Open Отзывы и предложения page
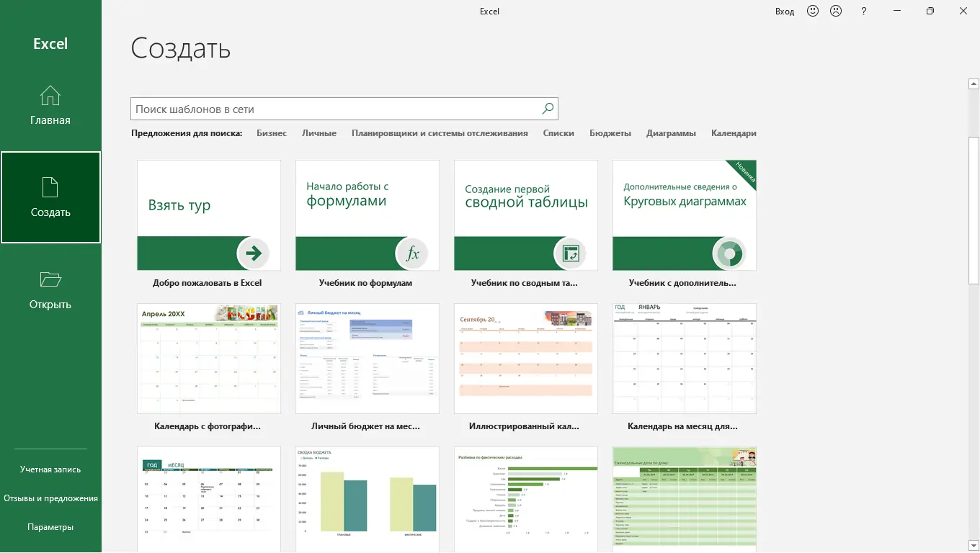The image size is (980, 553). pos(50,498)
